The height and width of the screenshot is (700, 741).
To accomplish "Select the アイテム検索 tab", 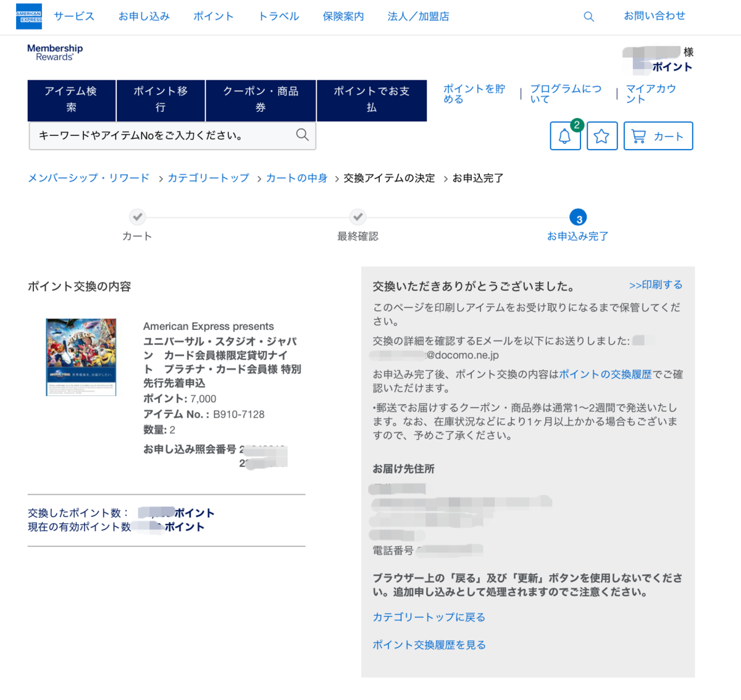I will coord(71,100).
